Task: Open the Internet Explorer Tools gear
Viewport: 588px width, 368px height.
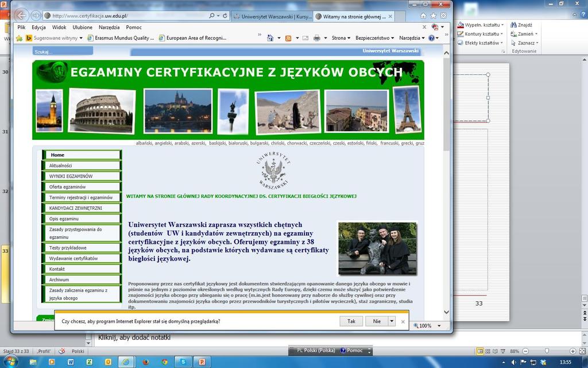Action: pos(443,16)
